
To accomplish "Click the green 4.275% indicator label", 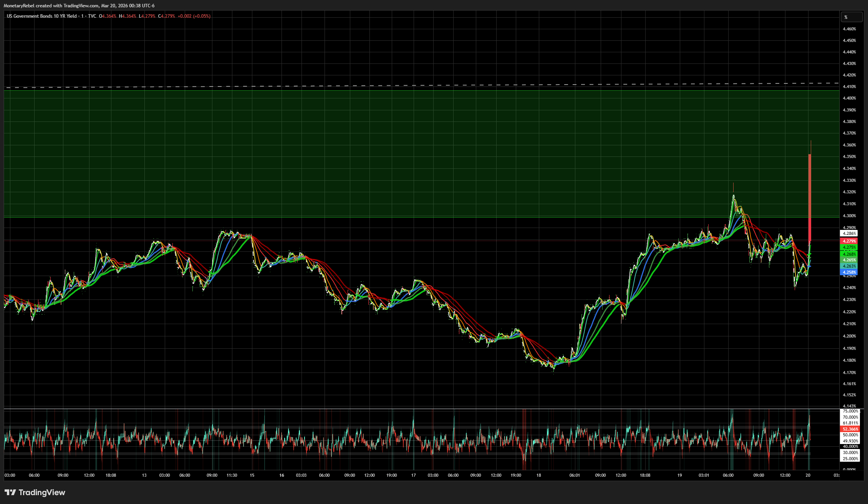I will coord(849,248).
